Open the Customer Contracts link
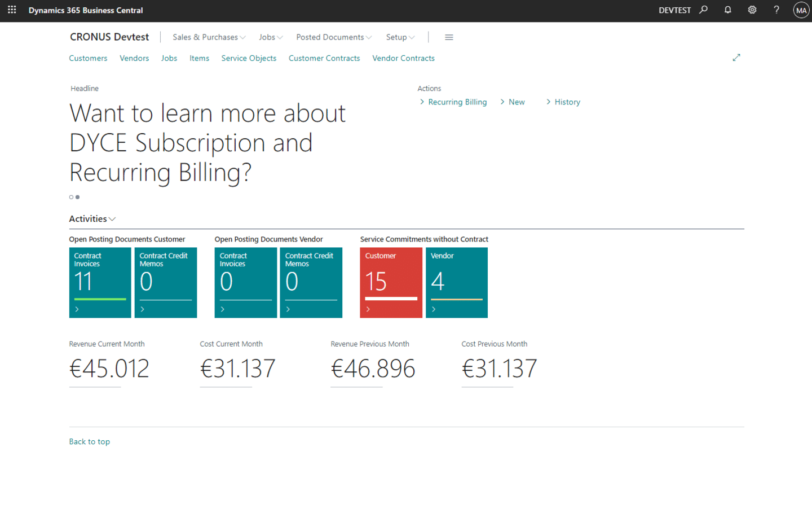The width and height of the screenshot is (812, 508). point(324,58)
